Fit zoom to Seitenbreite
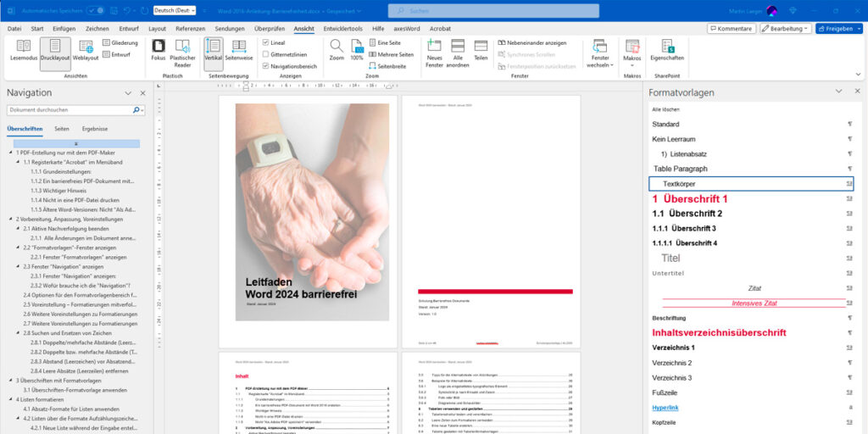This screenshot has height=434, width=868. (387, 66)
